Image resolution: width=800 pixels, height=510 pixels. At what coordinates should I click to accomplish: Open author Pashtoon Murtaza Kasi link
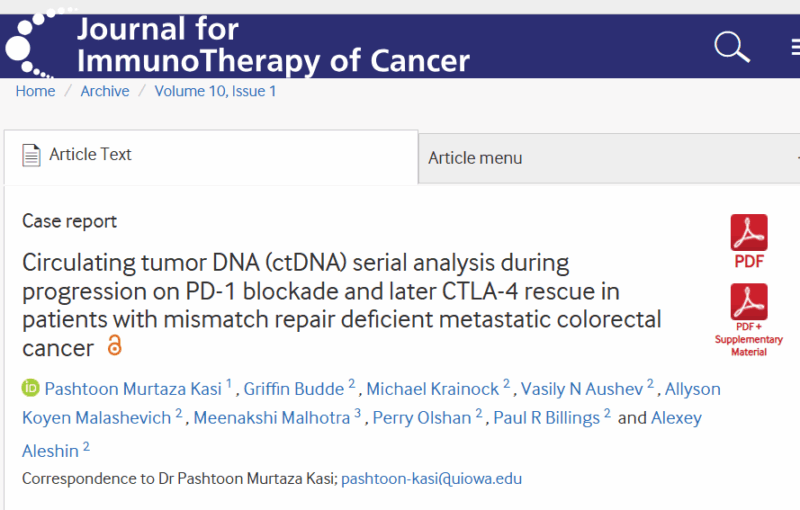tap(133, 389)
